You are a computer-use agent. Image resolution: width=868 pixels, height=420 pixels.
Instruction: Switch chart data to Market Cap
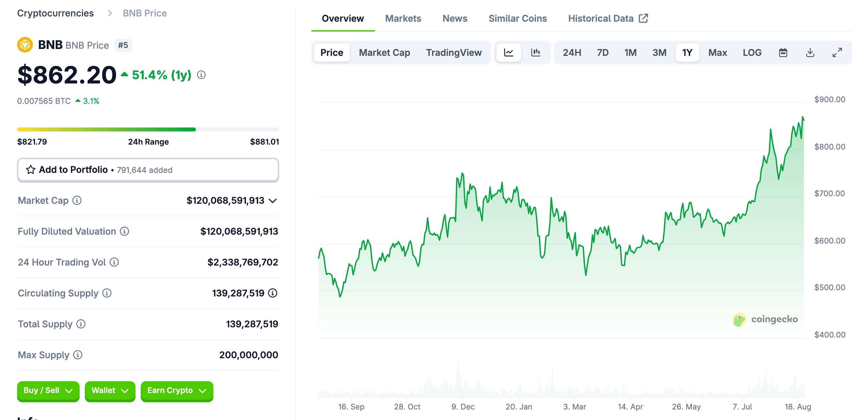[384, 53]
